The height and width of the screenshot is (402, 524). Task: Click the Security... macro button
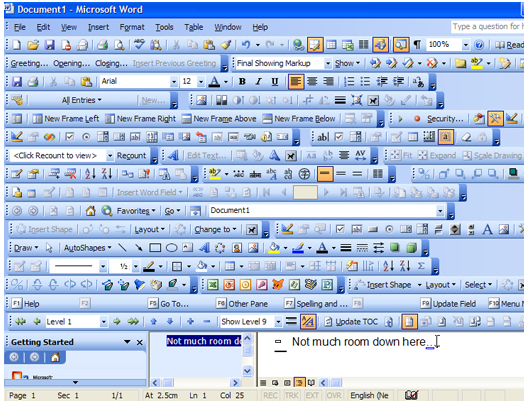[445, 119]
